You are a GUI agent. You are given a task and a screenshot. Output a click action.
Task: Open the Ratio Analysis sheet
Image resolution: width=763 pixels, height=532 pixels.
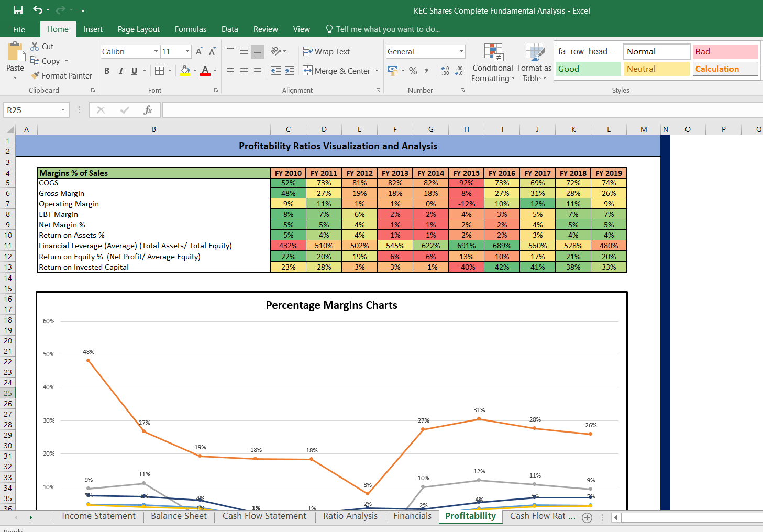[350, 516]
